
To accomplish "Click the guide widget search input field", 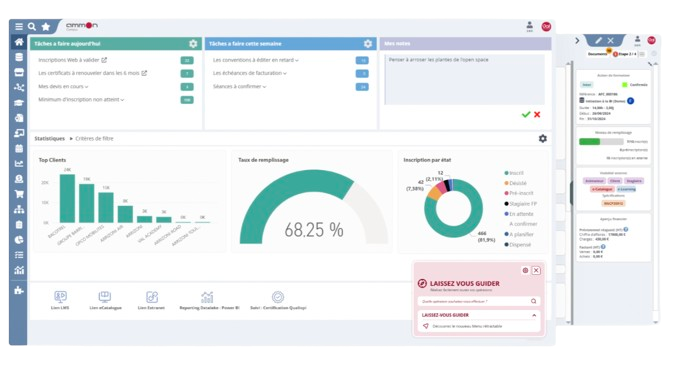I will [479, 301].
